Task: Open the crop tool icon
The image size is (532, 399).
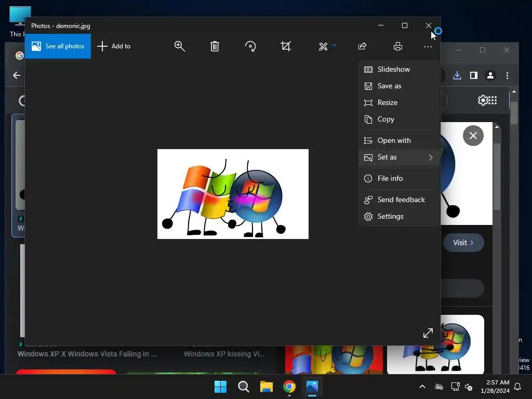Action: 286,46
